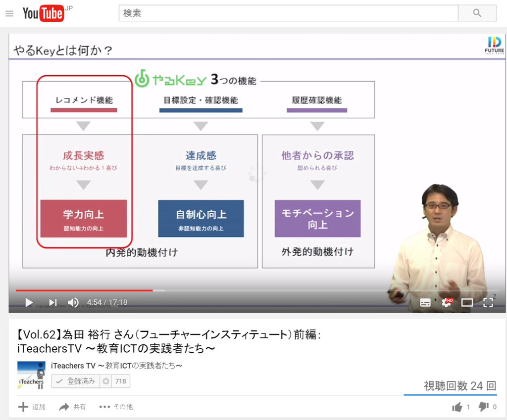507x420 pixels.
Task: Open the iTeachers TV channel name link
Action: point(116,366)
